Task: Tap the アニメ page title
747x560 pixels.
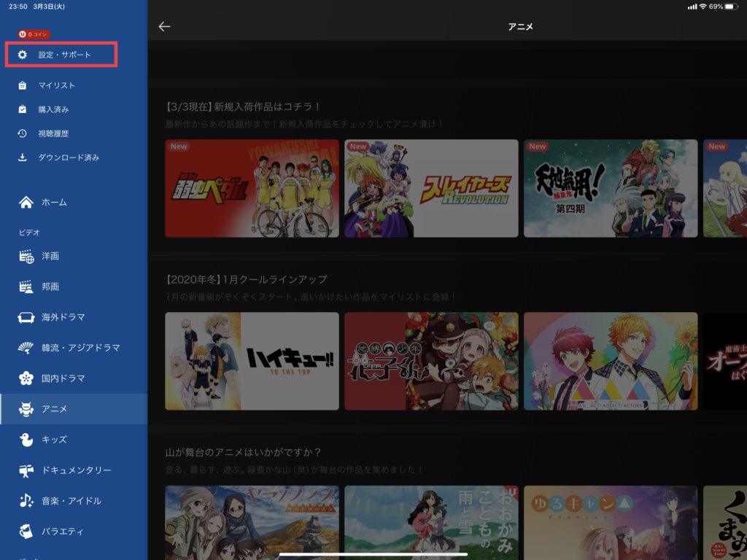Action: coord(520,27)
